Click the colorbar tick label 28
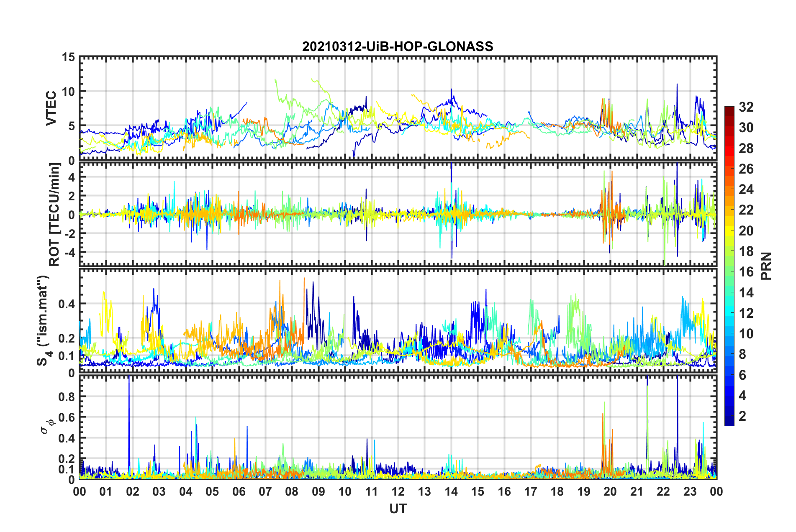This screenshot has height=532, width=796. pos(746,148)
